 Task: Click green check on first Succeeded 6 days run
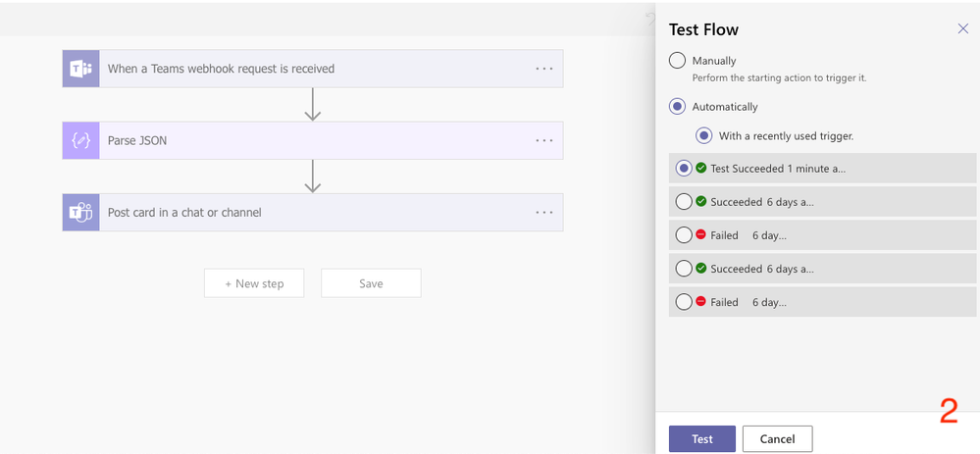700,201
